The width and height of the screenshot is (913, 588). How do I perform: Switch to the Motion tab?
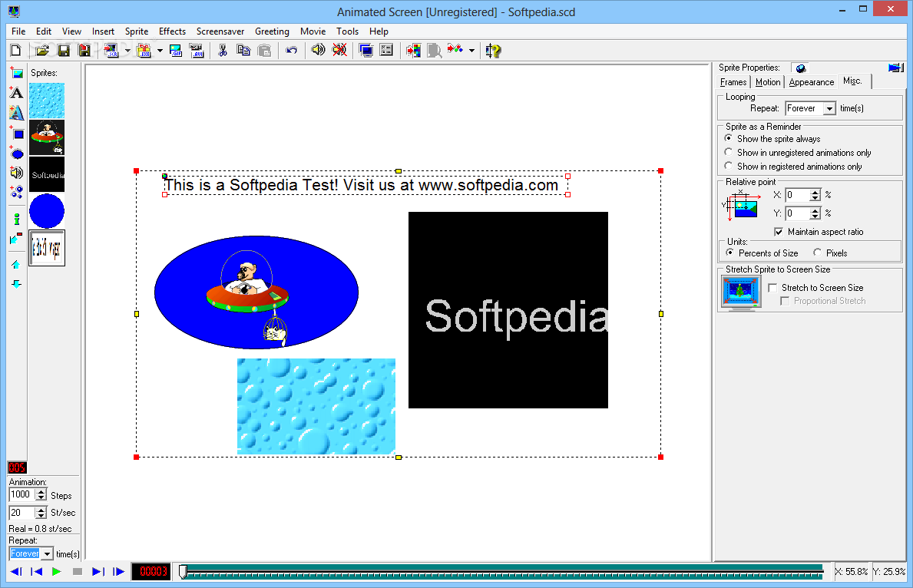tap(768, 82)
